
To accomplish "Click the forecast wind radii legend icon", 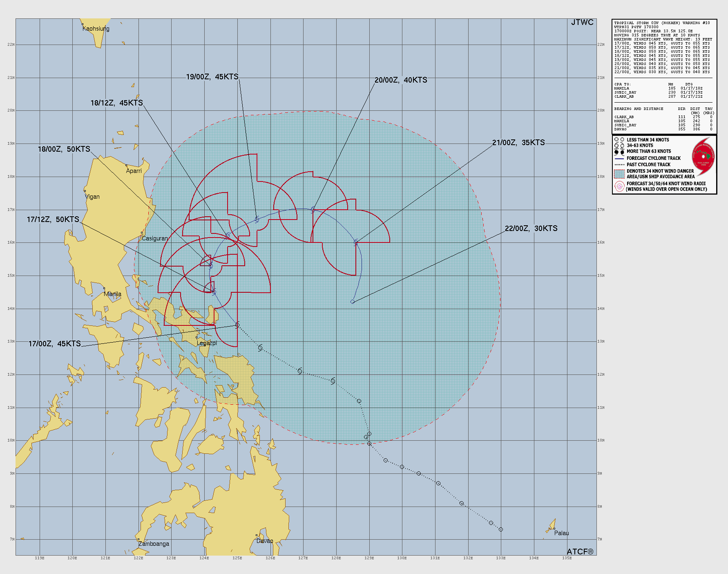I will pos(619,186).
